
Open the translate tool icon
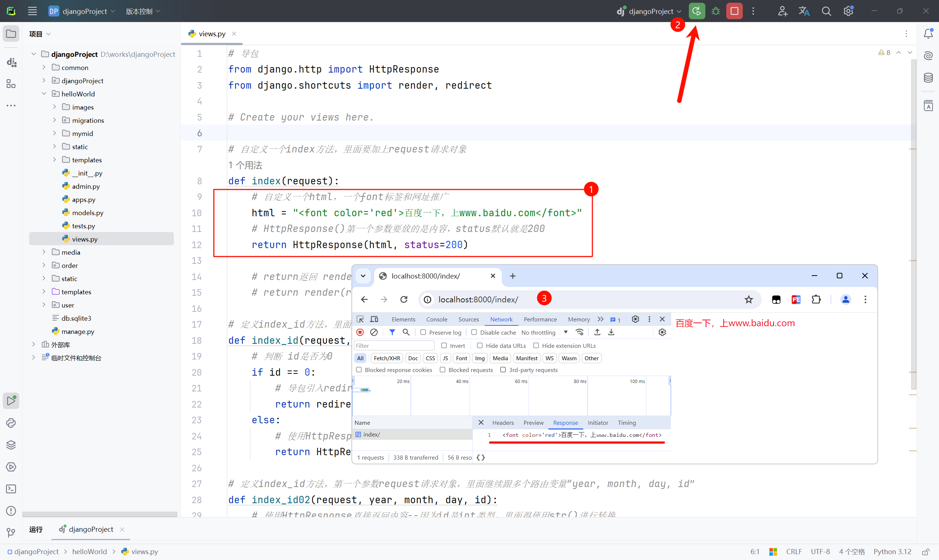(x=804, y=11)
